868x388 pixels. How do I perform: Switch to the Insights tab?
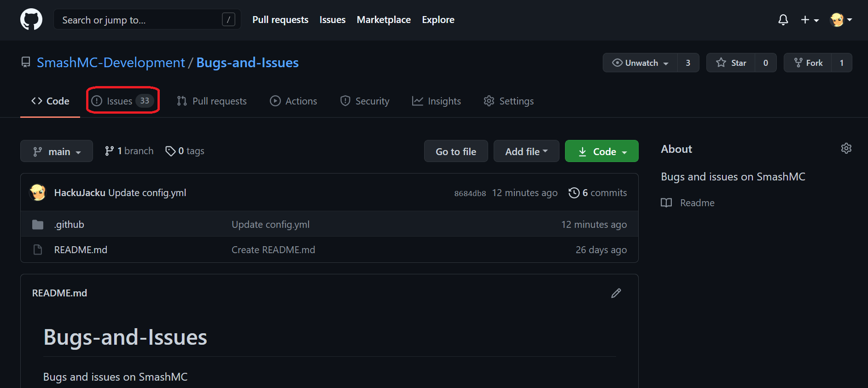(x=437, y=101)
